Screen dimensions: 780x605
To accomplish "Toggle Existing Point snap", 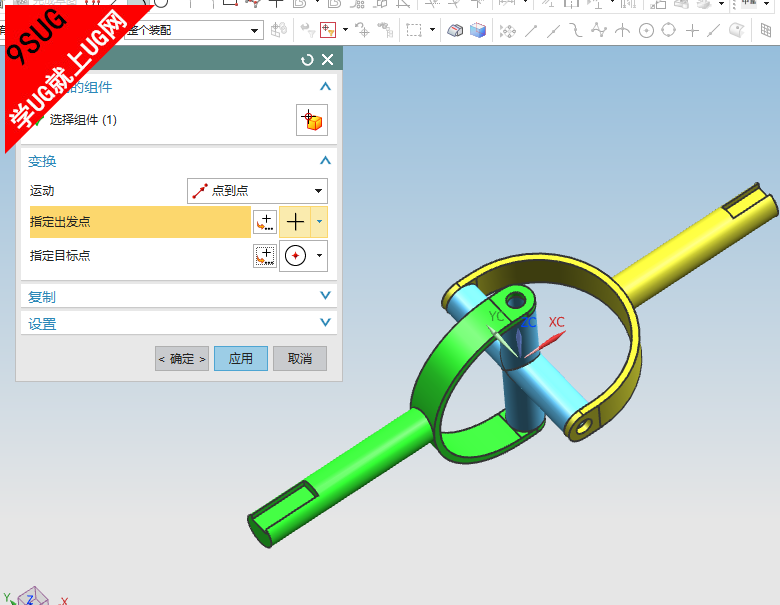I will pyautogui.click(x=692, y=31).
